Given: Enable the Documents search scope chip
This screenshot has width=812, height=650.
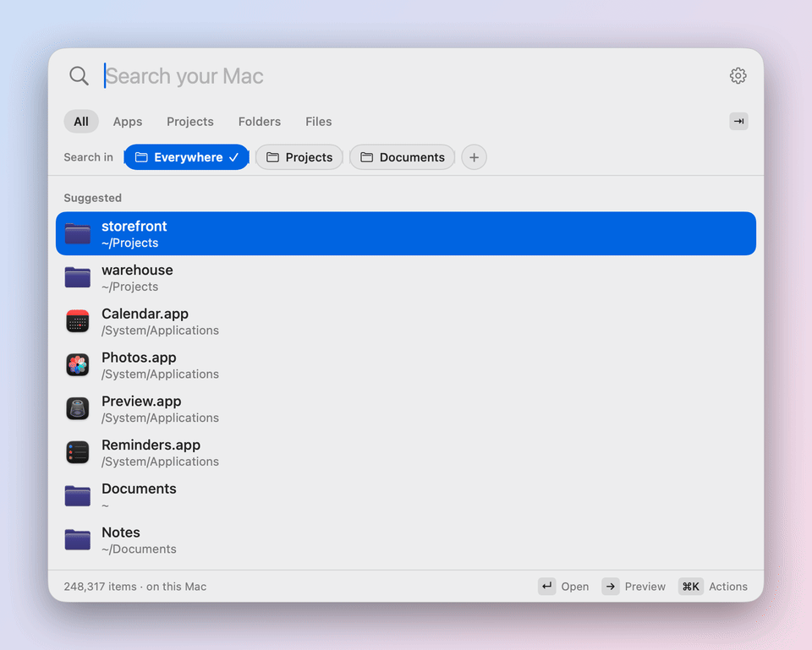Looking at the screenshot, I should [x=403, y=157].
